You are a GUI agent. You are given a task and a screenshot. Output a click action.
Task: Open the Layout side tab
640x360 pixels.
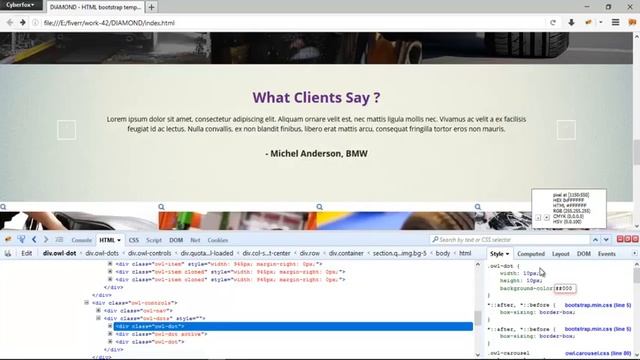(x=561, y=254)
